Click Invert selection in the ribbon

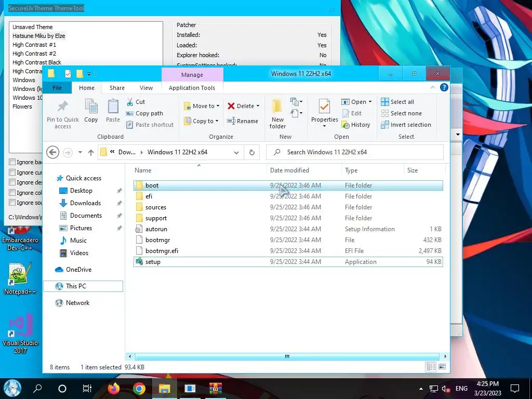(x=406, y=125)
